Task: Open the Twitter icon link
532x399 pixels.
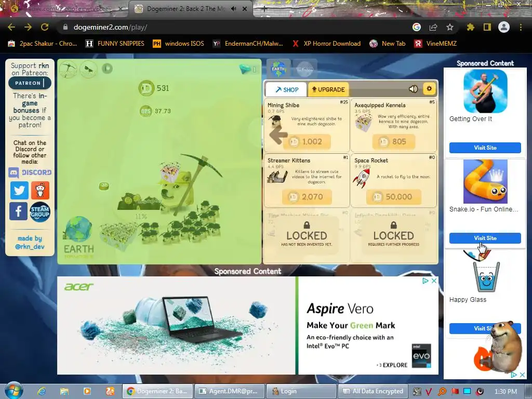Action: (19, 190)
